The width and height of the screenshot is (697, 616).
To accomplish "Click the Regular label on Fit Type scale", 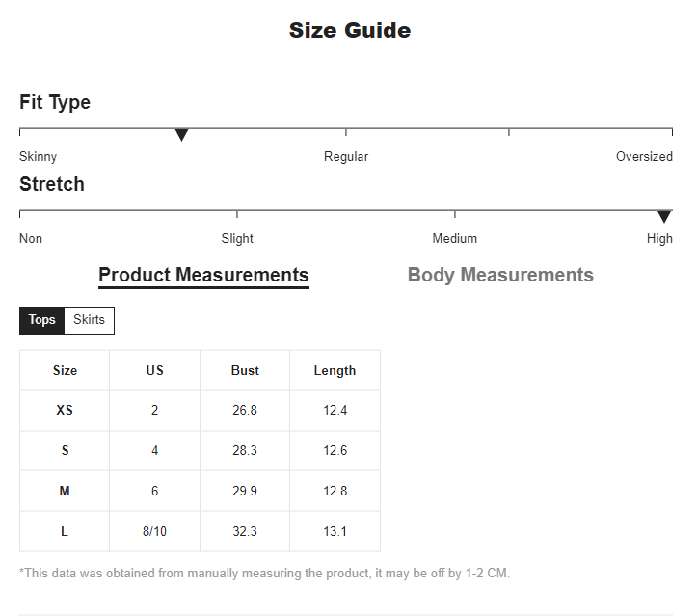I will pos(346,156).
